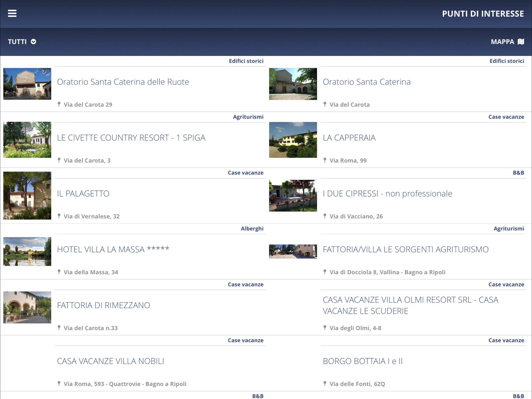Click pin icon beside Via della Massa, 34
The width and height of the screenshot is (532, 399).
point(59,272)
